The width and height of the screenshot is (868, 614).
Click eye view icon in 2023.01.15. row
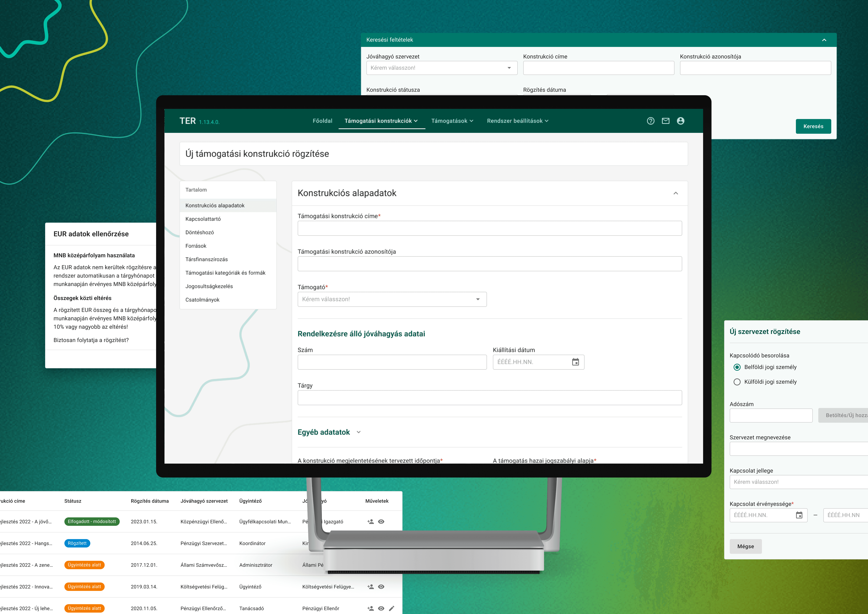pos(381,522)
